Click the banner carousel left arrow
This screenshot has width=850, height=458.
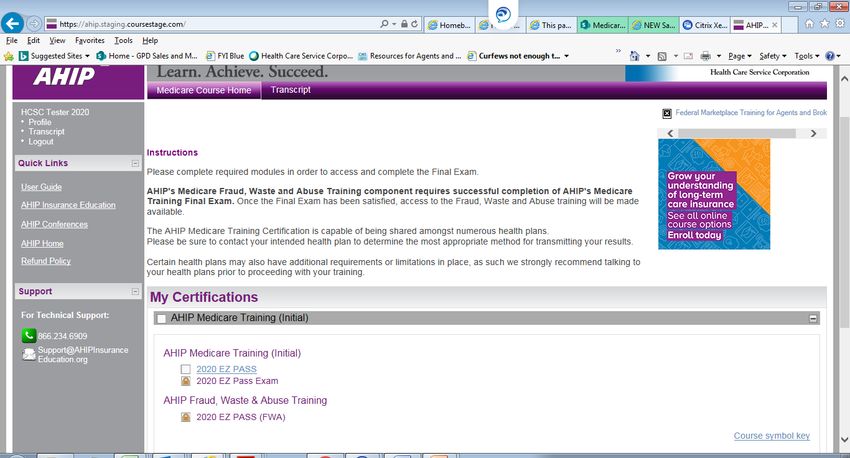coord(670,133)
